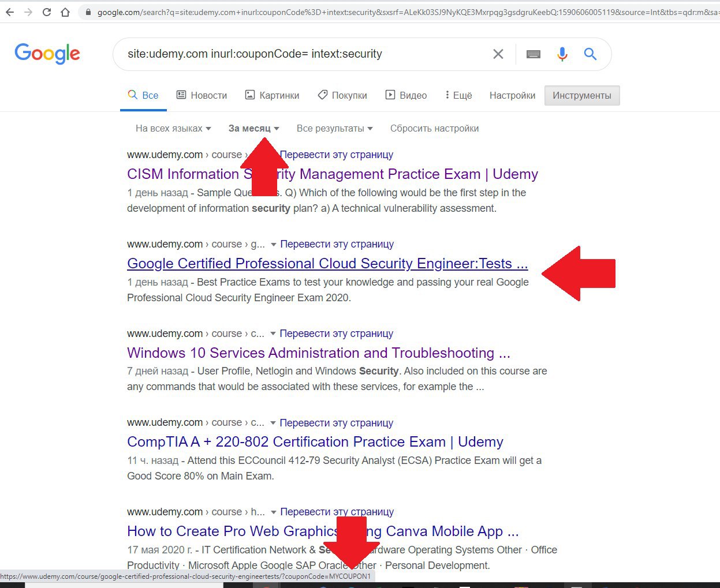The image size is (720, 588).
Task: Open CompTIA A+ 220-802 Certification result
Action: click(x=315, y=442)
